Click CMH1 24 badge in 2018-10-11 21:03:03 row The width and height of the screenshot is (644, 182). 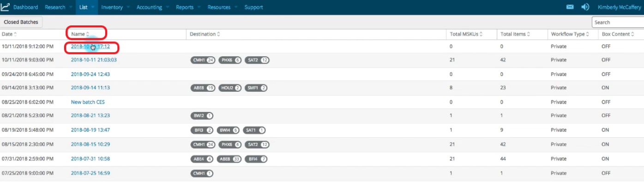click(x=203, y=60)
